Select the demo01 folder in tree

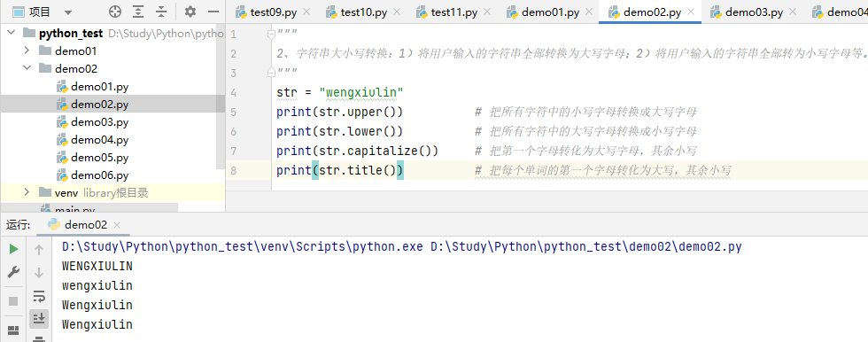point(76,51)
